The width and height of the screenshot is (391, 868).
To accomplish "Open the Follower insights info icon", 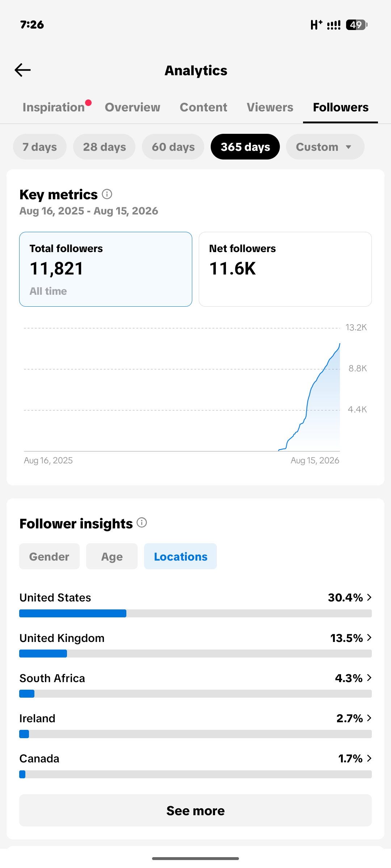I will (x=142, y=523).
